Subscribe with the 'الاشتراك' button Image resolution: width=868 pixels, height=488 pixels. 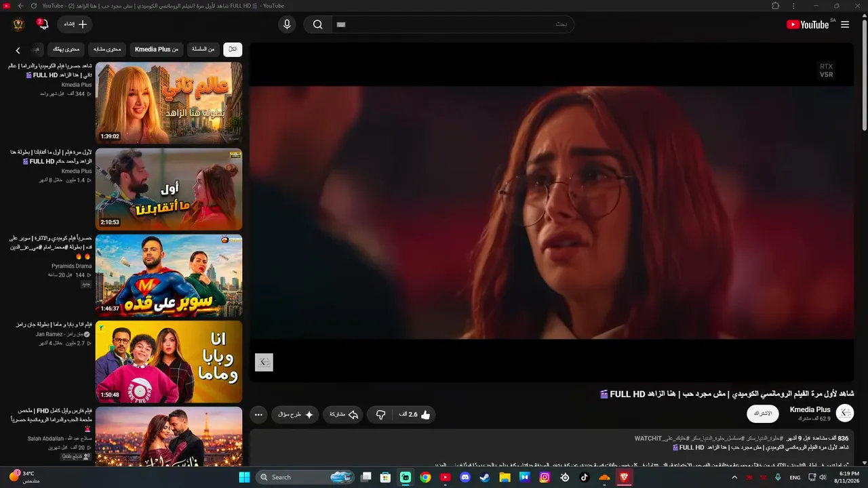click(763, 413)
